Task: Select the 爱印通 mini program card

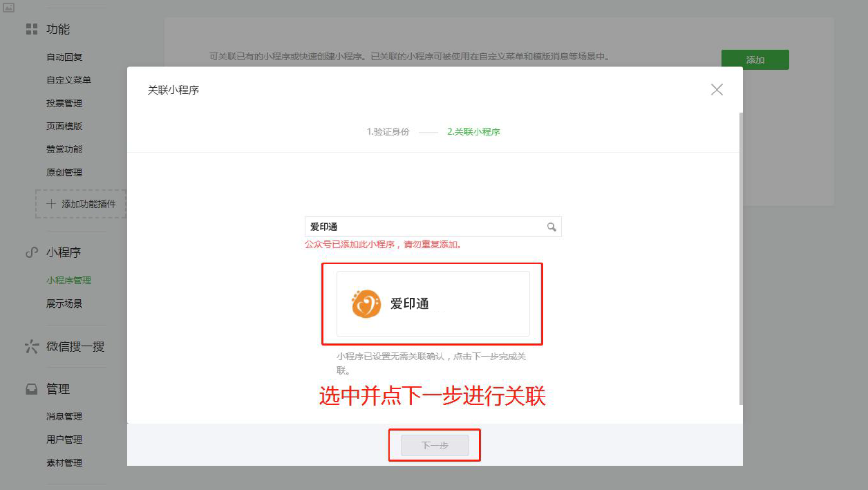Action: 433,303
